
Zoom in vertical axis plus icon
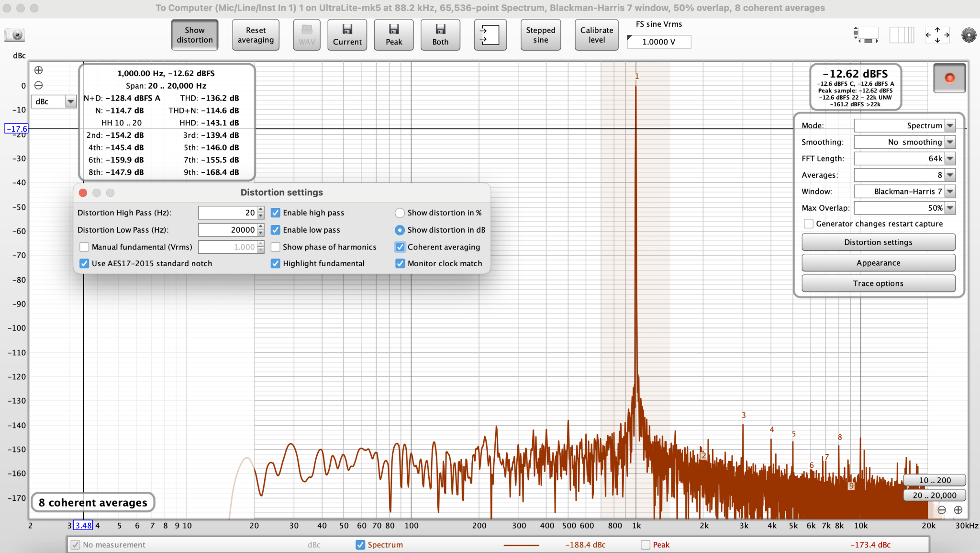[39, 70]
